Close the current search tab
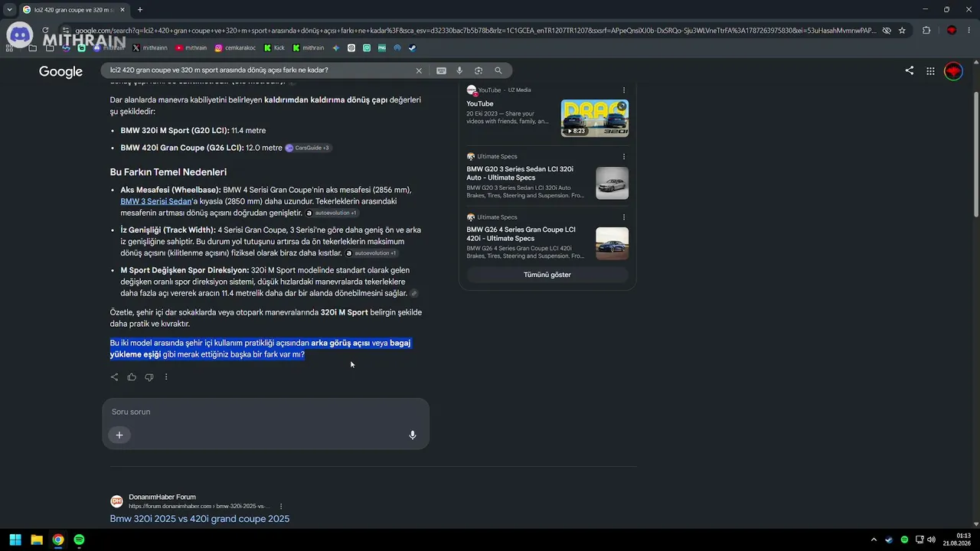The width and height of the screenshot is (980, 551). pyautogui.click(x=122, y=10)
